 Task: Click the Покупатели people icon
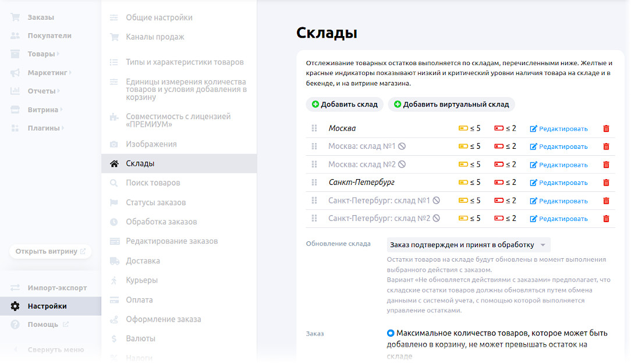pos(15,35)
